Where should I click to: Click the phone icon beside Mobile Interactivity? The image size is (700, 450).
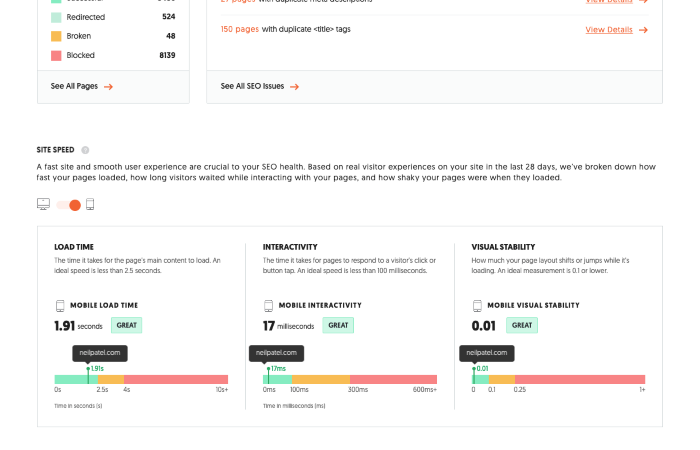pyautogui.click(x=268, y=306)
